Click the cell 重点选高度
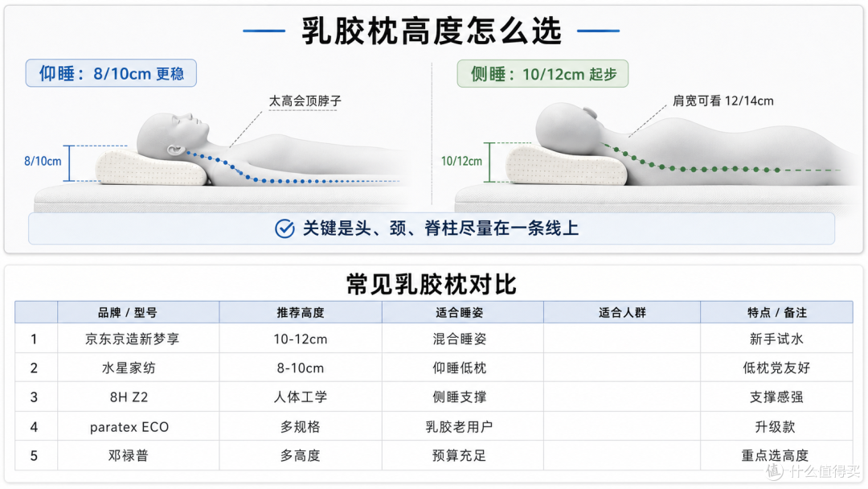Viewport: 868px width, 489px height. pyautogui.click(x=776, y=456)
